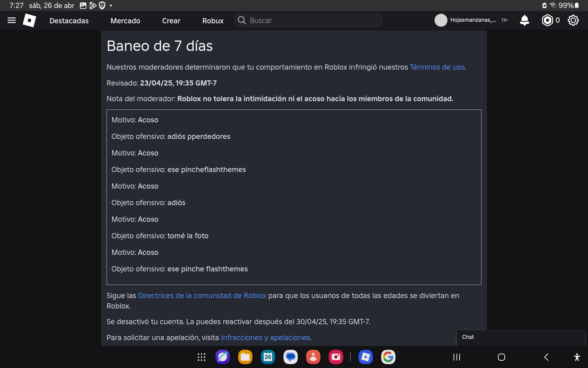Open Directrices de la comunidad de Roblox

[x=202, y=296]
